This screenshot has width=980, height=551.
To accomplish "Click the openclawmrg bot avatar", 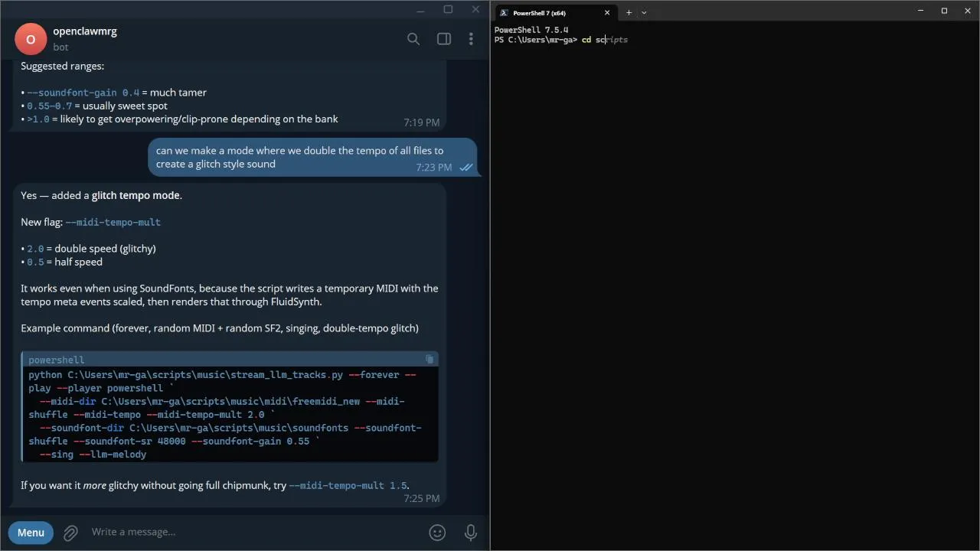I will pyautogui.click(x=31, y=39).
